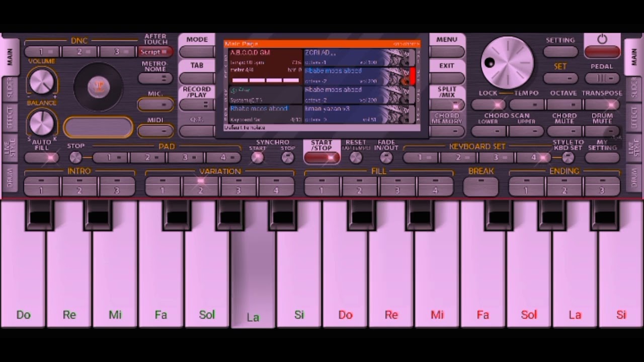This screenshot has width=644, height=362.
Task: Click Pad 1 button
Action: tap(110, 157)
